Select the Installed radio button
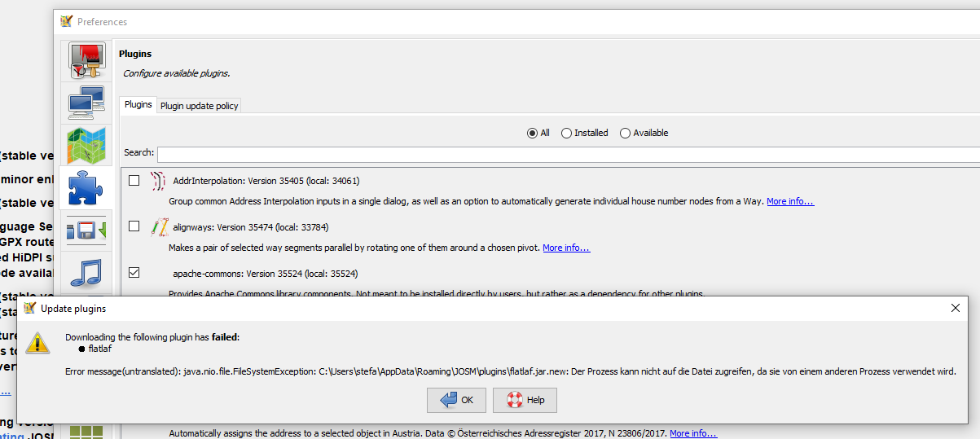The image size is (980, 439). pyautogui.click(x=584, y=133)
